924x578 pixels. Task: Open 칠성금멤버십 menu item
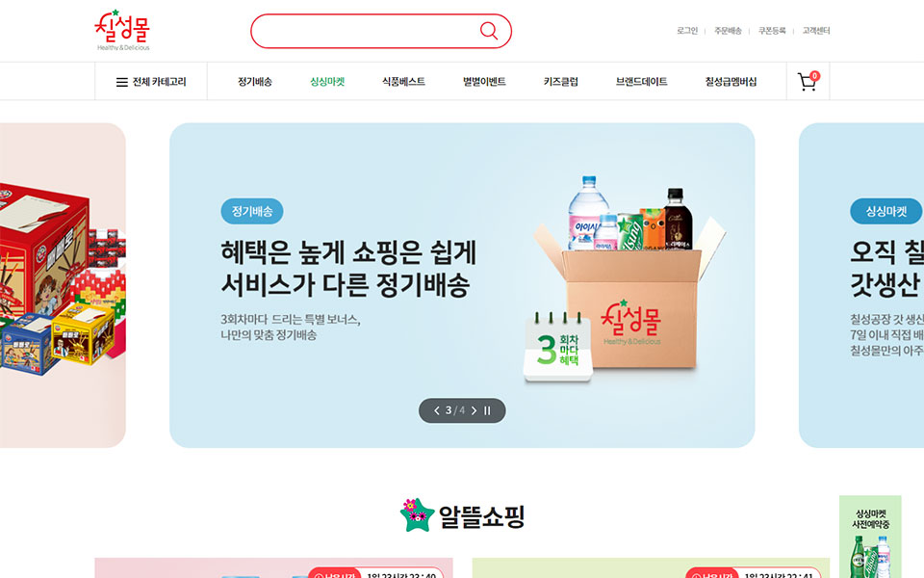pos(731,81)
